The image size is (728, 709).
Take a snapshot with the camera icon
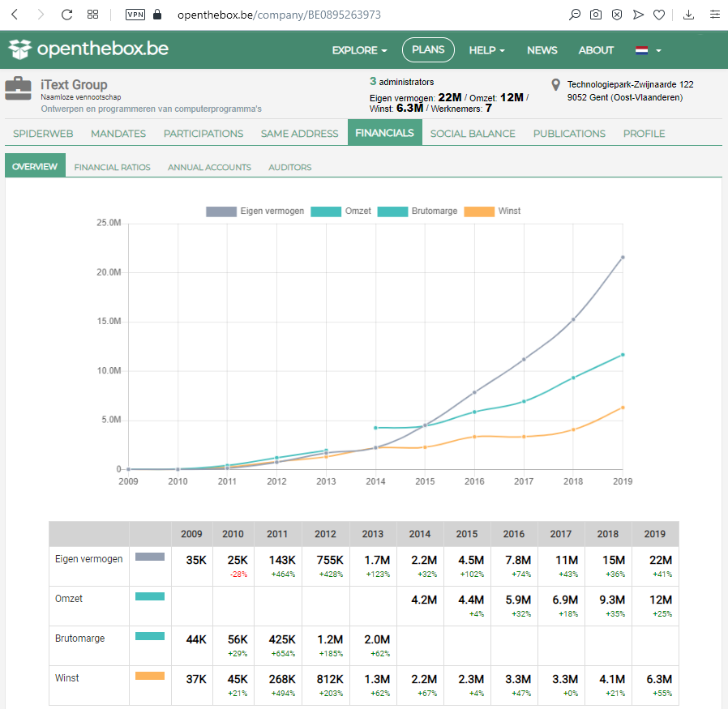tap(596, 15)
